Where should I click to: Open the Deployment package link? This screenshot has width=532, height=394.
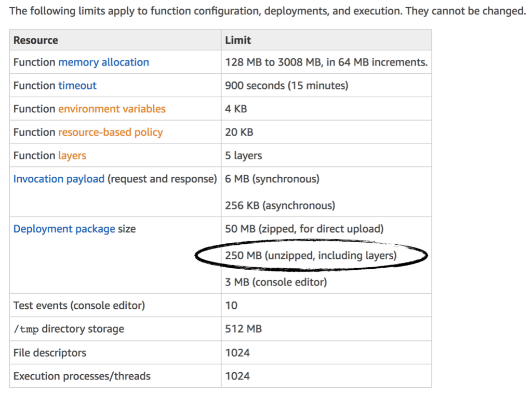click(64, 229)
